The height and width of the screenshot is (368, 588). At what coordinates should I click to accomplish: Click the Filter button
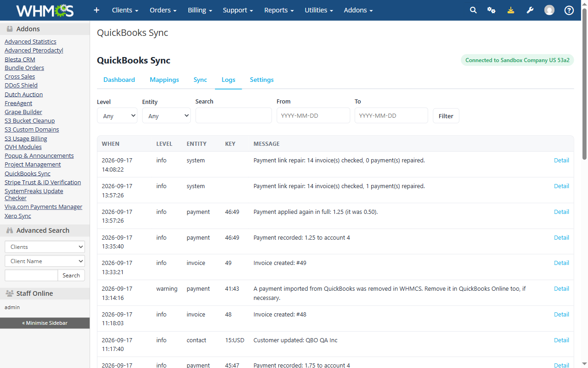[x=446, y=116]
